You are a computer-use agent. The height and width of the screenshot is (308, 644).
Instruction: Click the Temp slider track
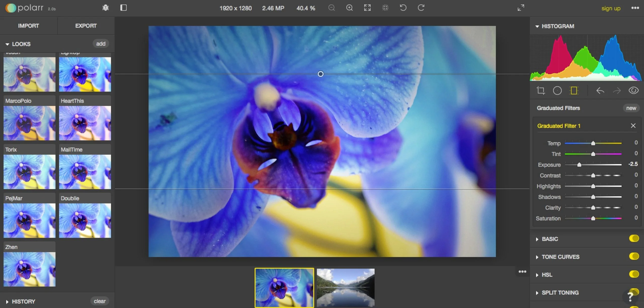[593, 143]
